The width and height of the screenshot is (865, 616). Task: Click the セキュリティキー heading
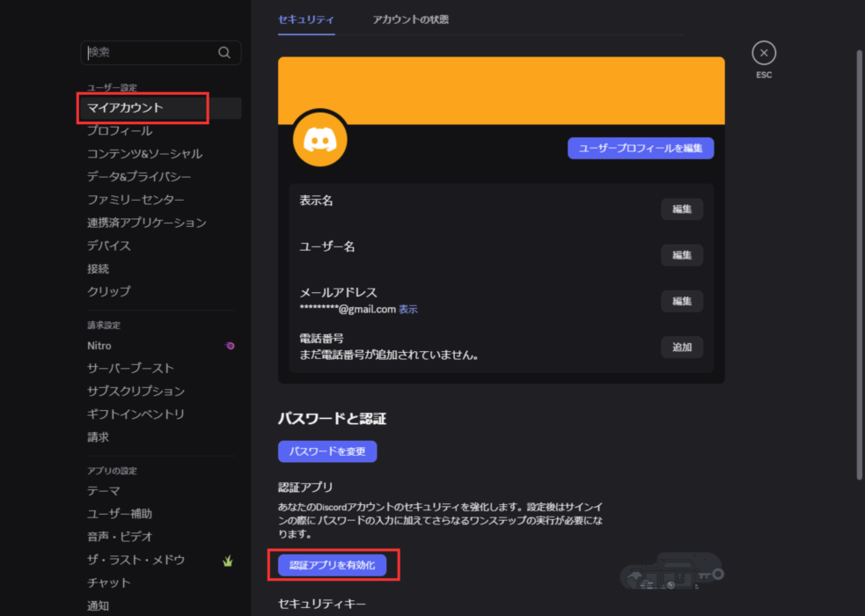321,605
